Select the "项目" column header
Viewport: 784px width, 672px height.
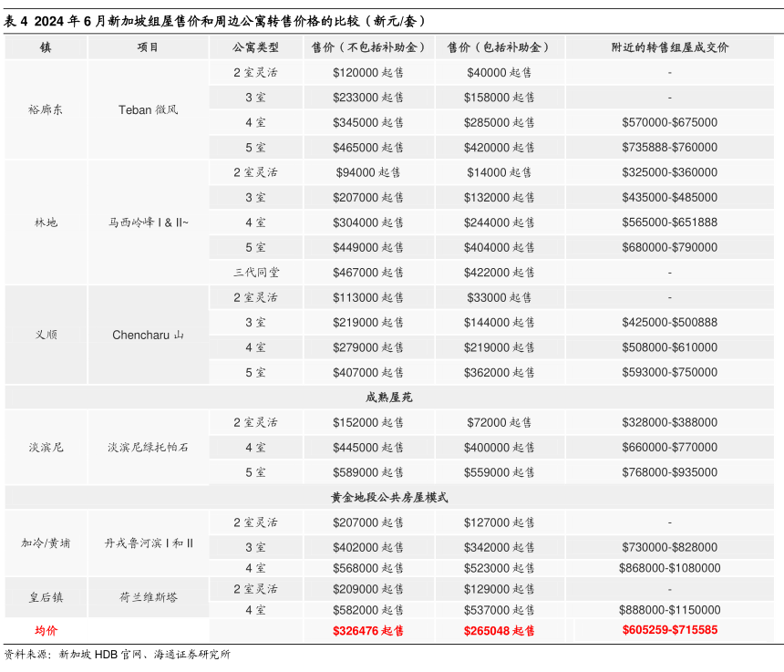[x=148, y=47]
